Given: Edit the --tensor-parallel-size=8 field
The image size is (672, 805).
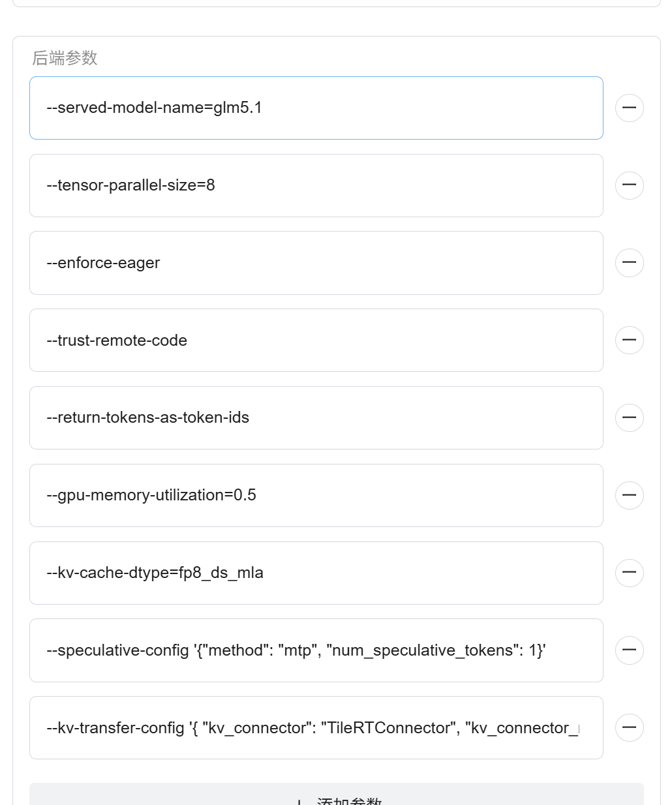Looking at the screenshot, I should tap(316, 185).
